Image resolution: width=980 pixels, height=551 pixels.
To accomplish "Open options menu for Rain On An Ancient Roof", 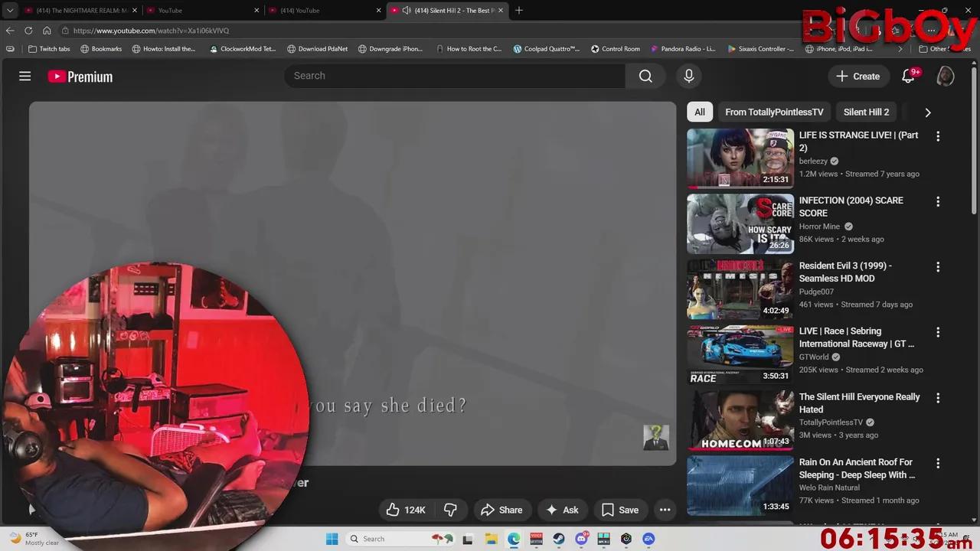I will (x=938, y=463).
